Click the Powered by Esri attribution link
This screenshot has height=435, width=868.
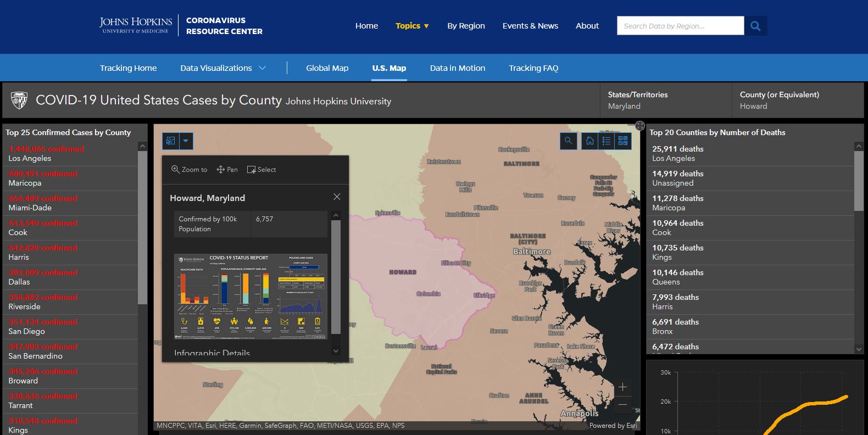point(613,426)
